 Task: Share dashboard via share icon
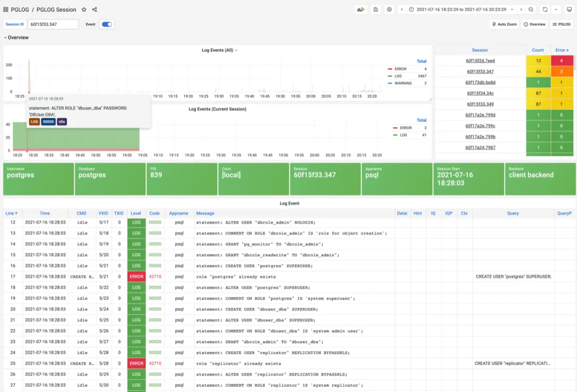(x=95, y=10)
